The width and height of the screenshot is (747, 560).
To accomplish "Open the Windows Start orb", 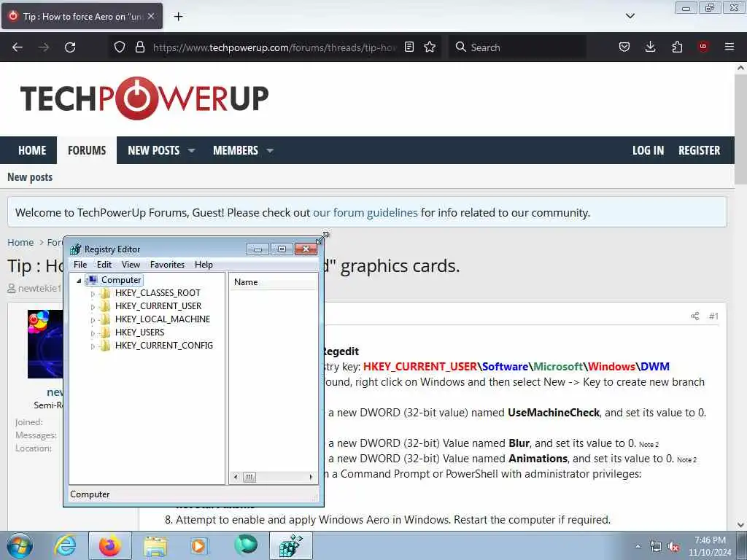I will (x=19, y=545).
